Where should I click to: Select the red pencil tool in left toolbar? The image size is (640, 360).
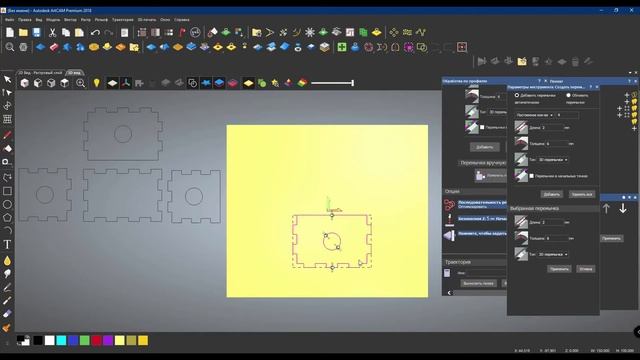coord(7,135)
